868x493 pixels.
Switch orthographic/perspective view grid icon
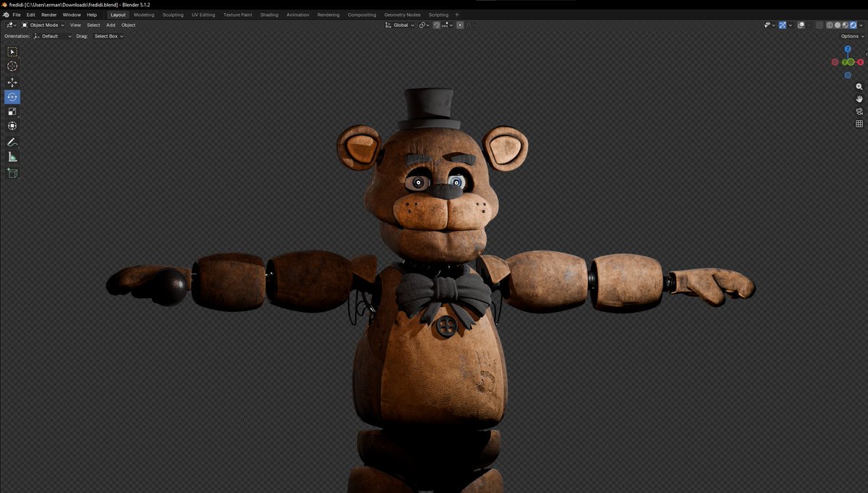pos(859,124)
